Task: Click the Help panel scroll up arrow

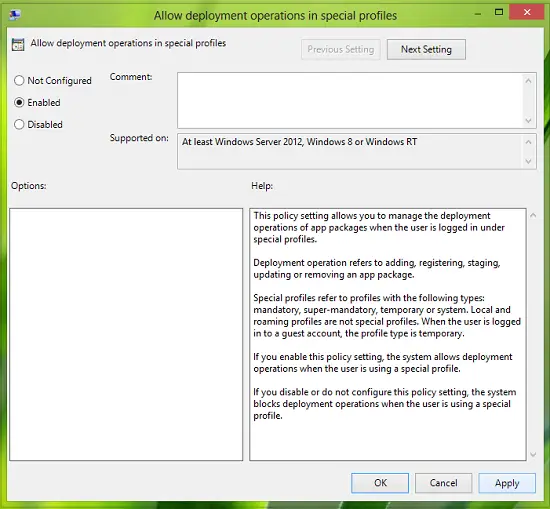Action: (533, 215)
